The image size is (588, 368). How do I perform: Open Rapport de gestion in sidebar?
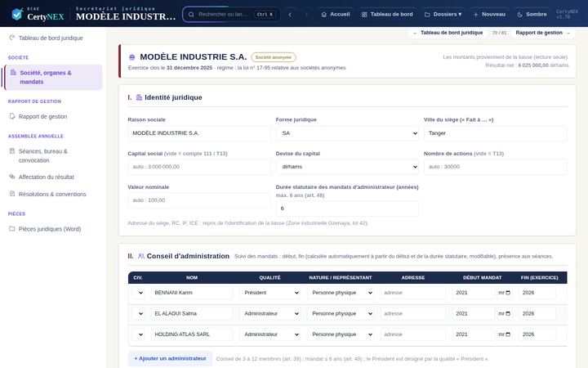coord(53,116)
